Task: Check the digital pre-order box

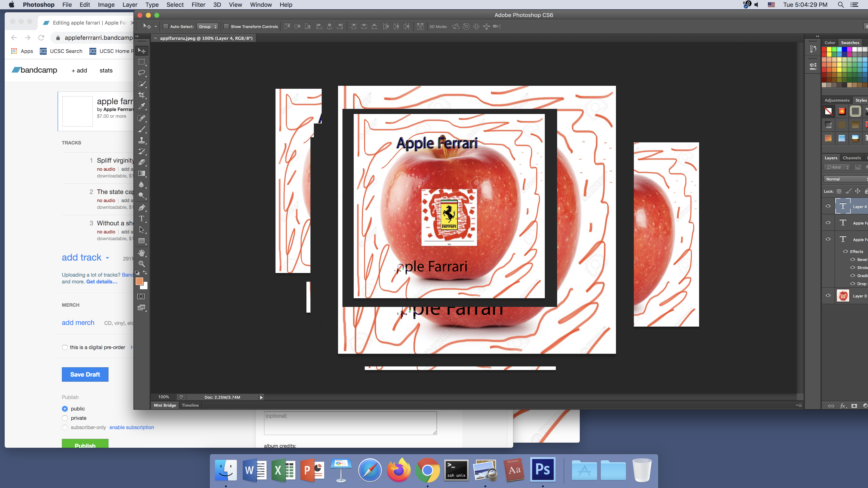Action: pos(65,347)
